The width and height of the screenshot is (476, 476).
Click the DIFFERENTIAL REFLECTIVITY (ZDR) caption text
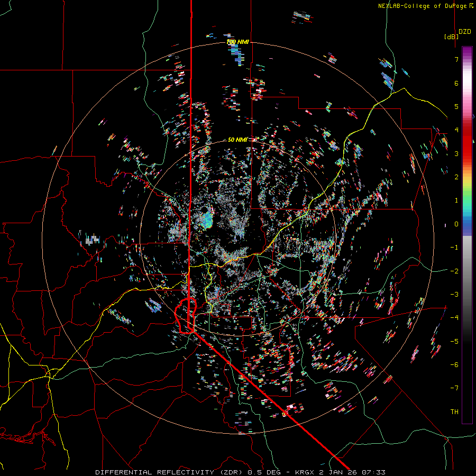pos(169,472)
